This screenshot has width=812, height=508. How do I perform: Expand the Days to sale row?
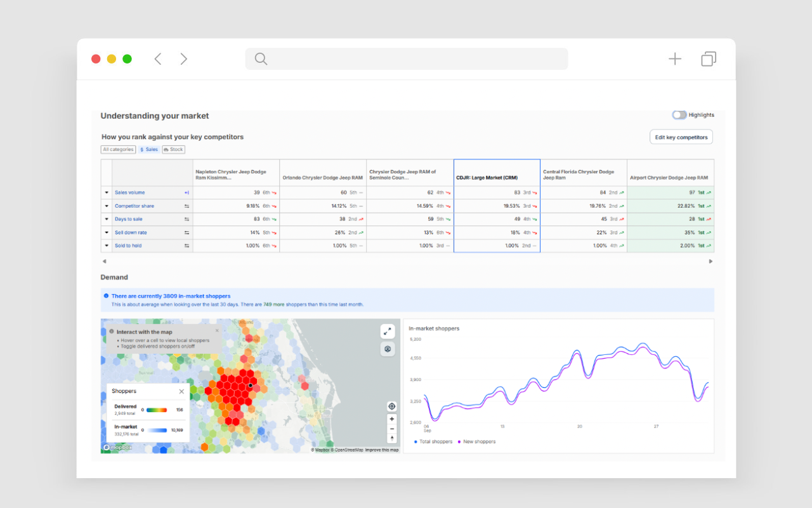(x=106, y=219)
